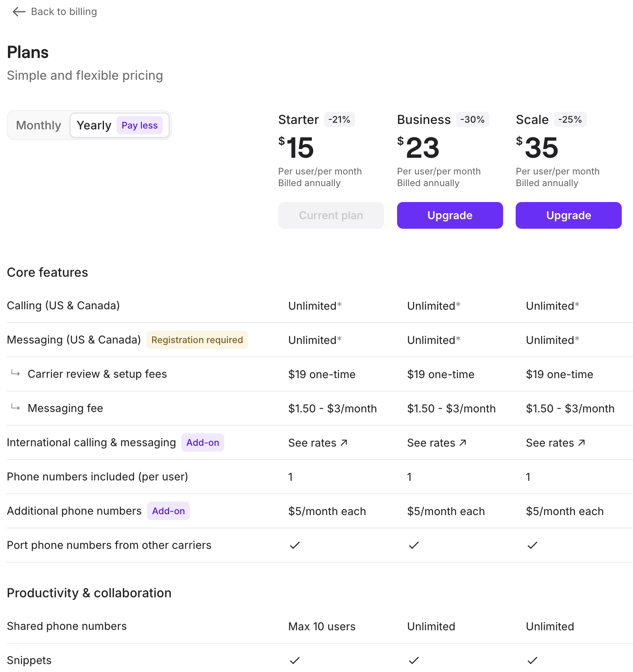The image size is (633, 672).
Task: Click the Pay less badge
Action: click(139, 125)
